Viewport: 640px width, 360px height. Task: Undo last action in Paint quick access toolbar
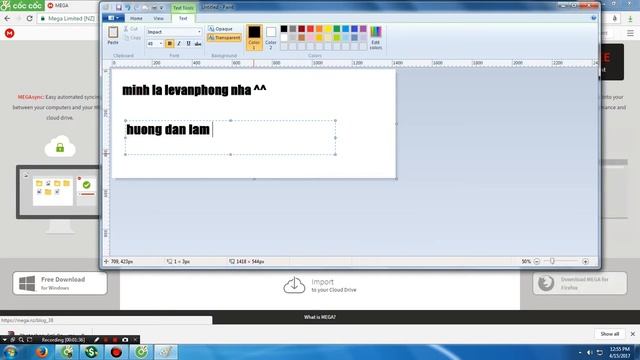128,7
